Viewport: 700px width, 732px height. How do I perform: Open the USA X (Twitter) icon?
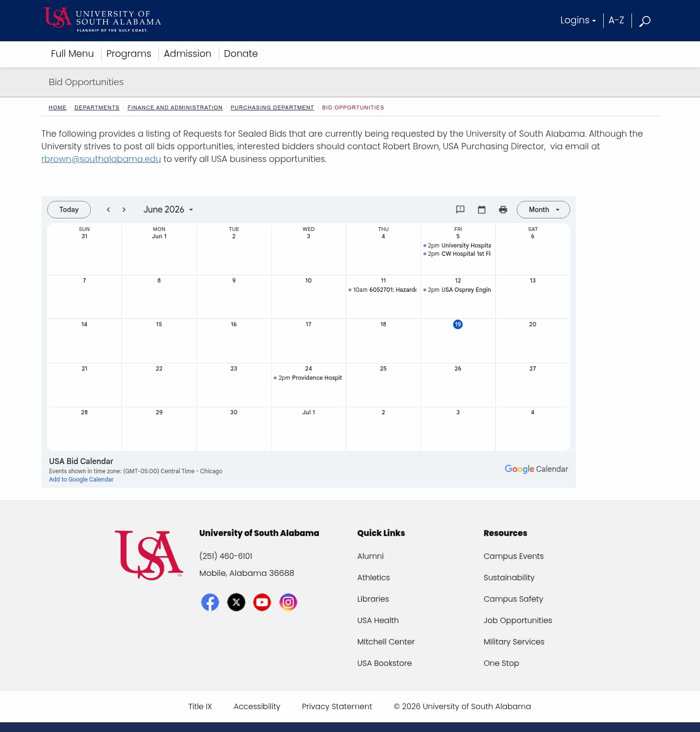coord(236,602)
